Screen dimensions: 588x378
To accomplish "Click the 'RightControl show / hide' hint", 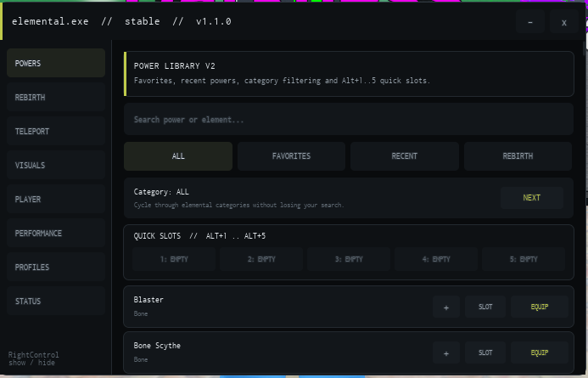I will (33, 358).
